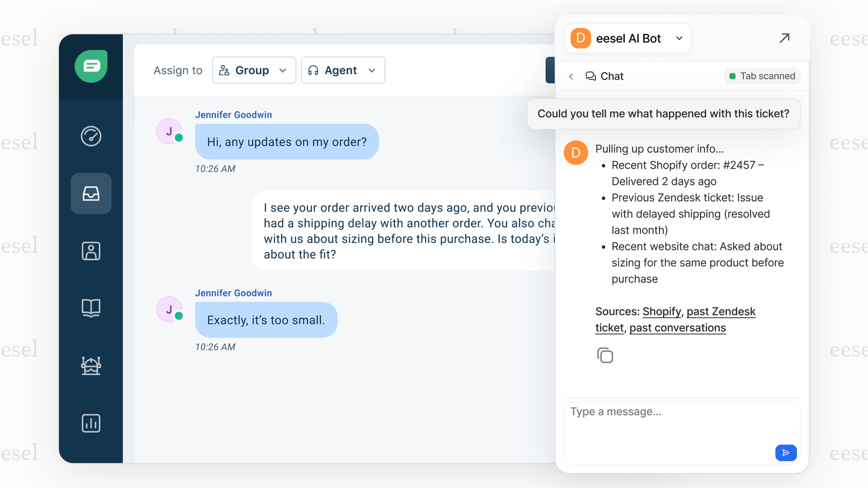868x488 pixels.
Task: Open the bot automation robot icon
Action: (x=91, y=366)
